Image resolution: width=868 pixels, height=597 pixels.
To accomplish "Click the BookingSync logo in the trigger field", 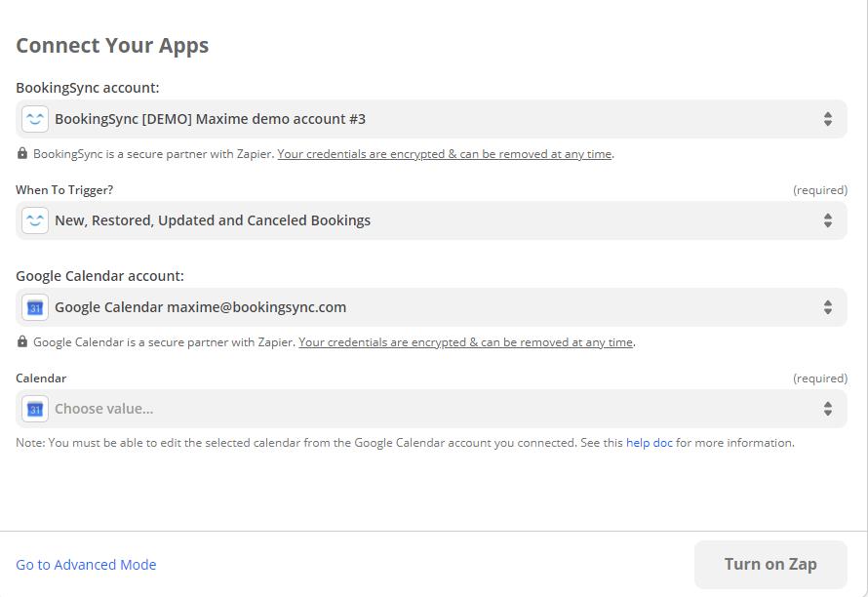I will pos(35,220).
